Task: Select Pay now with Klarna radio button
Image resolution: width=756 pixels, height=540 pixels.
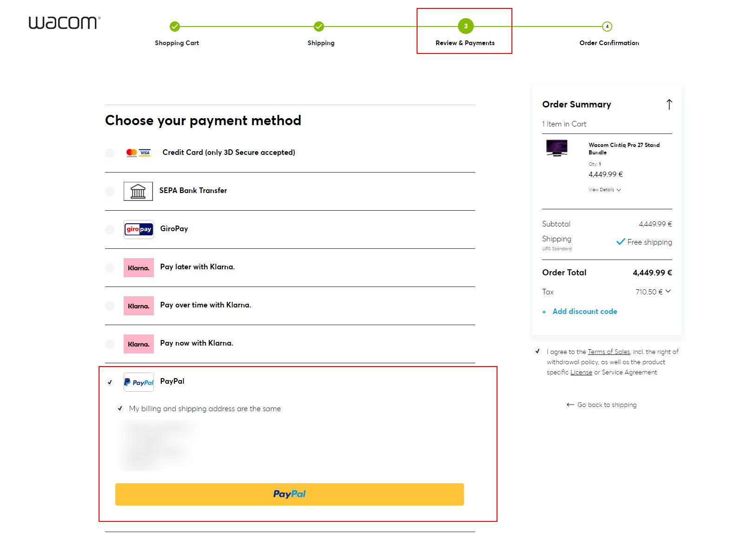Action: click(110, 344)
